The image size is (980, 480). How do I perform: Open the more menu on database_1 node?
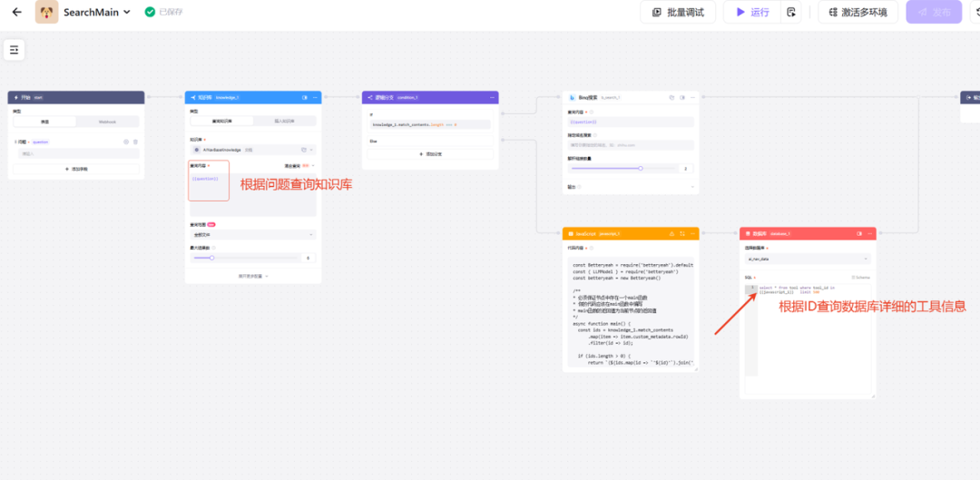pos(870,234)
